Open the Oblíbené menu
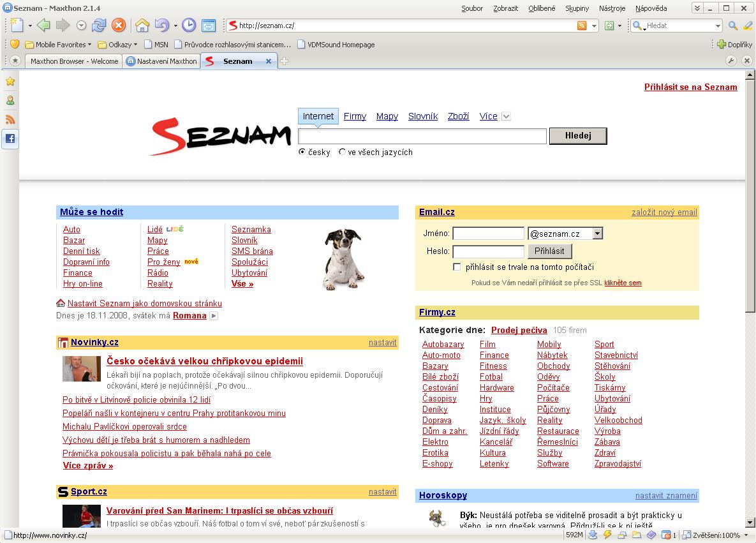756x543 pixels. [542, 8]
